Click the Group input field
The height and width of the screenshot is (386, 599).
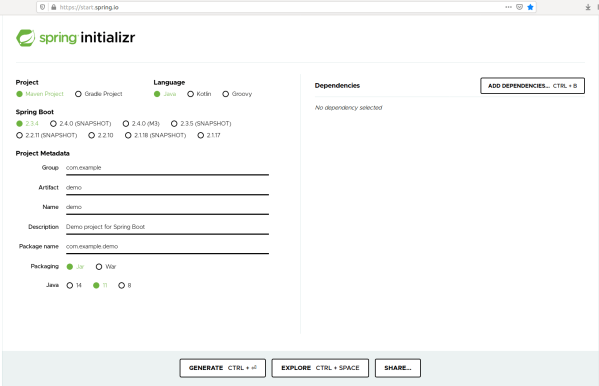(x=167, y=168)
